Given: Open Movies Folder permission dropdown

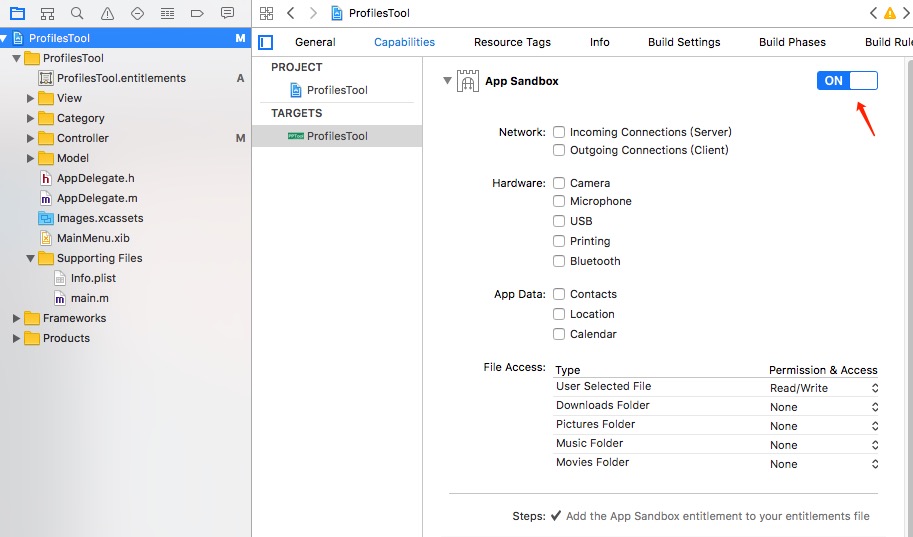Looking at the screenshot, I should [823, 464].
